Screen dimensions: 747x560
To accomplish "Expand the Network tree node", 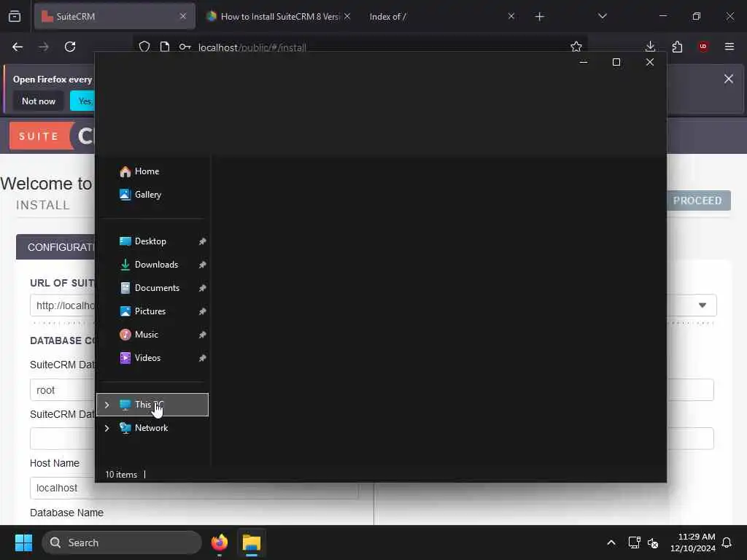I will [107, 428].
